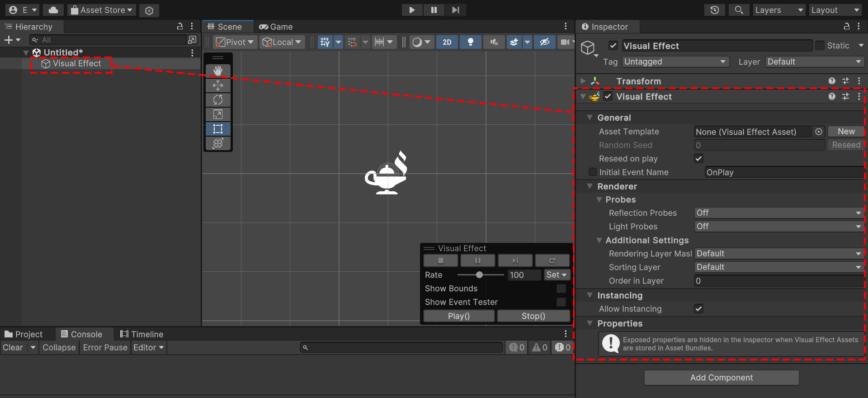This screenshot has width=868, height=398.
Task: Select the Scale tool
Action: pyautogui.click(x=218, y=114)
